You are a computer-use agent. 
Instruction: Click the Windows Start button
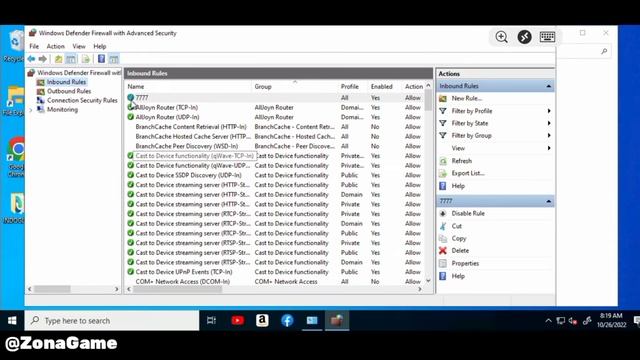(12, 320)
